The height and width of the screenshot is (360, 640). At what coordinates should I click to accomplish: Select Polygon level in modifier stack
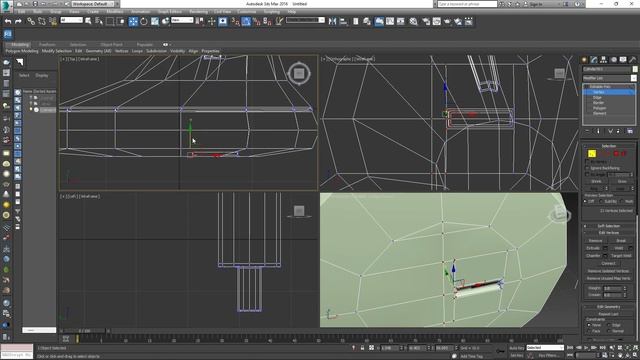(x=599, y=108)
